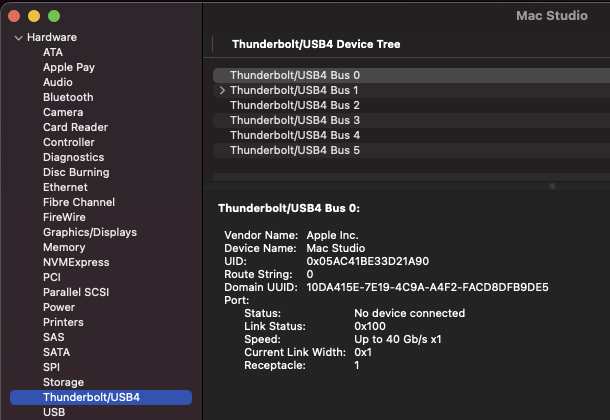Zoom the window with the green button
The width and height of the screenshot is (610, 420).
(x=54, y=16)
